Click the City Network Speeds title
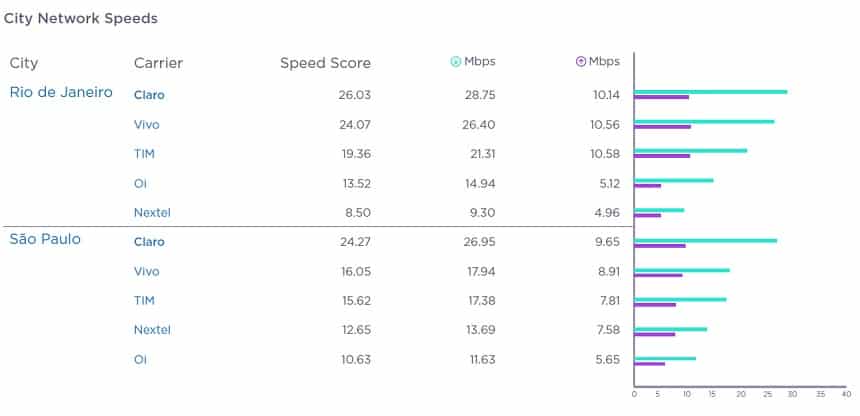Screen dimensions: 860x416 [81, 19]
